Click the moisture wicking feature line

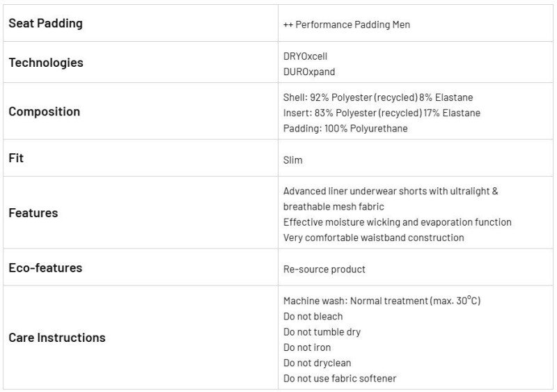[397, 222]
